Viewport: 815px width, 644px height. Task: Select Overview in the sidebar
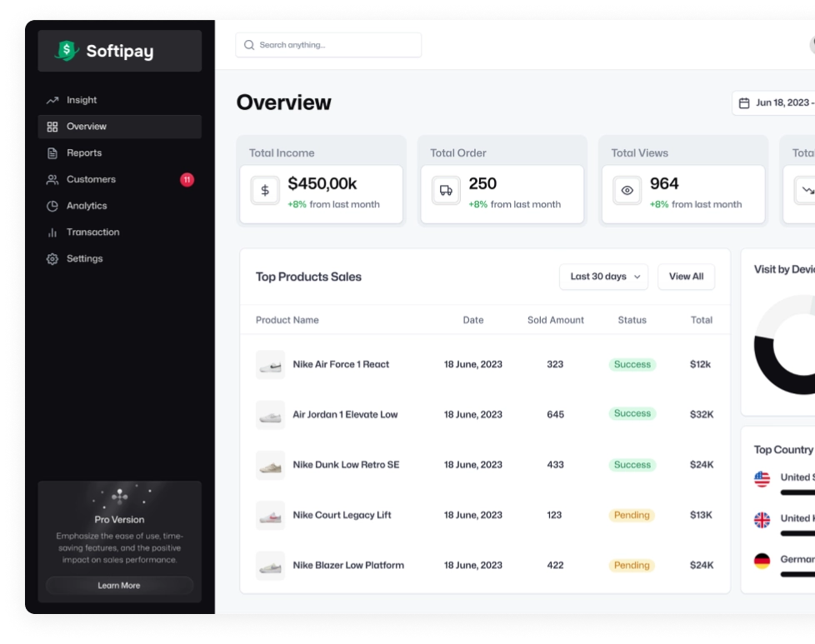tap(119, 127)
